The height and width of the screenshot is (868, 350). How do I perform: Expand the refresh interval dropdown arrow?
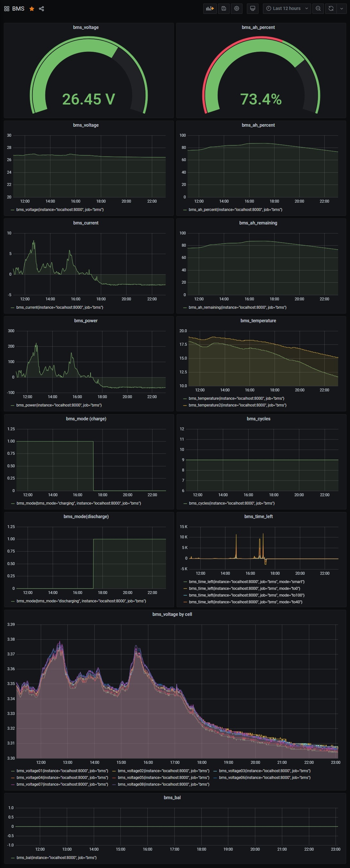pyautogui.click(x=342, y=8)
